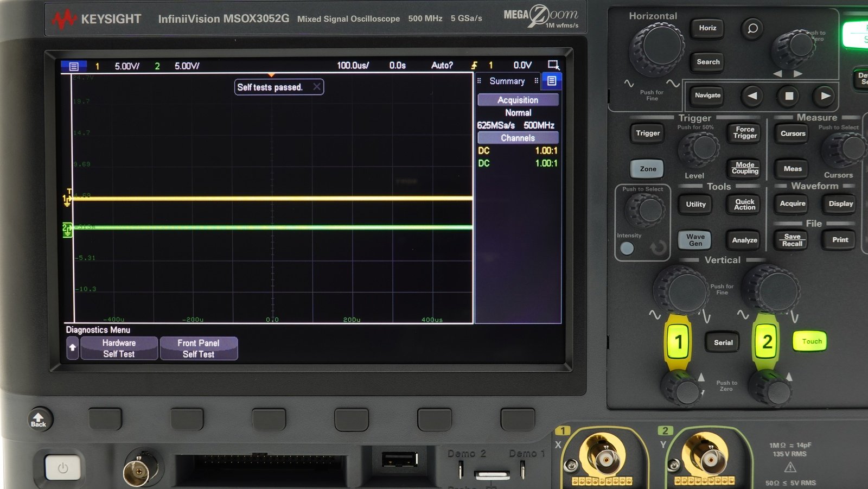868x489 pixels.
Task: Push the Trigger key
Action: (648, 133)
